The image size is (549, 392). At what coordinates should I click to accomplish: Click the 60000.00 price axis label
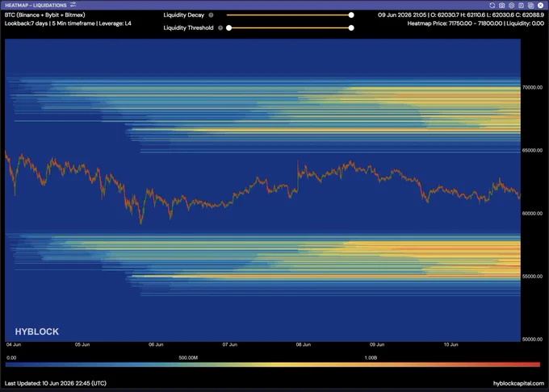532,213
